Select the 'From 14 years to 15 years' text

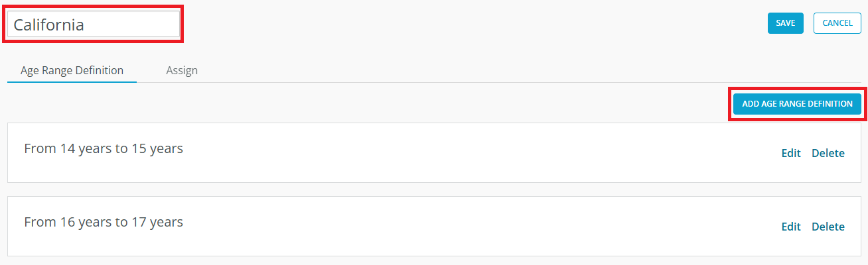pyautogui.click(x=104, y=148)
